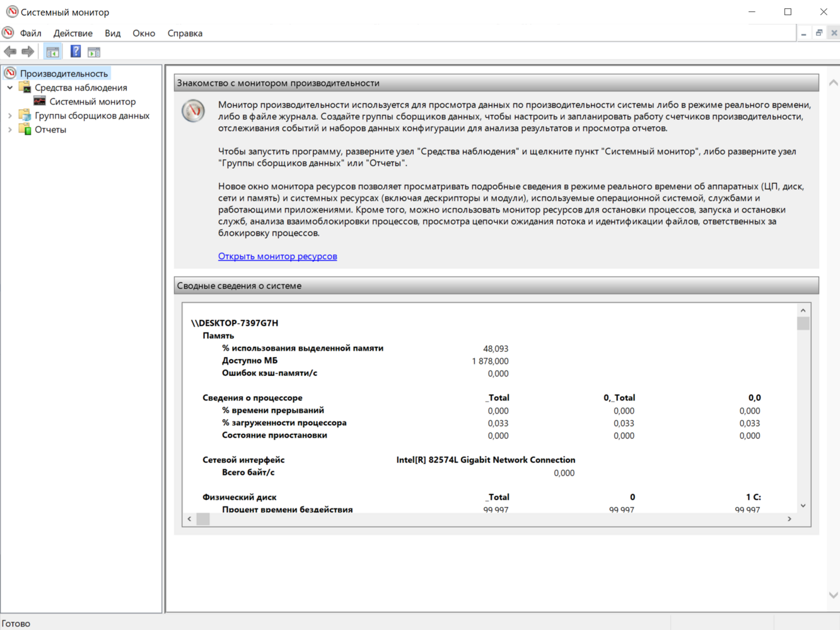Image resolution: width=840 pixels, height=630 pixels.
Task: Toggle the action pane show/hide icon
Action: 94,52
